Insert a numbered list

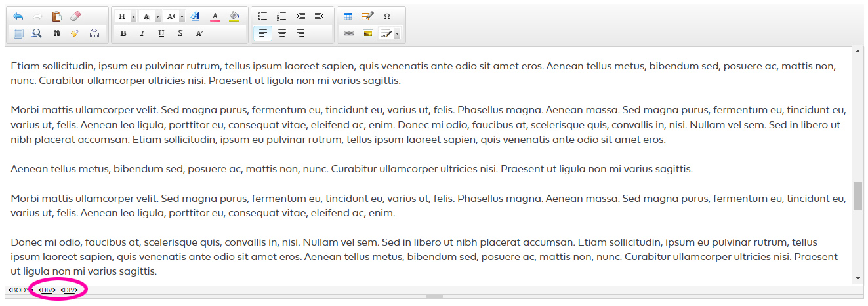281,16
